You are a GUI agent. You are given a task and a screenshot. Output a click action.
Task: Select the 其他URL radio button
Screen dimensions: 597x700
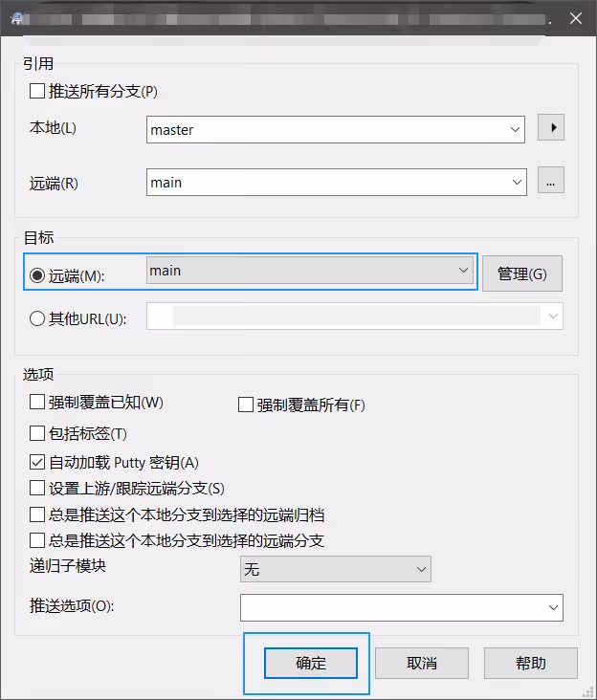coord(38,319)
